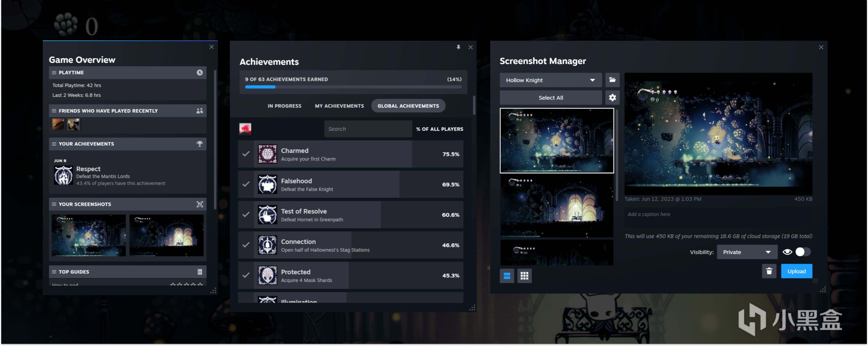Collapse the Friends Who Have Played section
Viewport: 868px width, 346px height.
(127, 111)
